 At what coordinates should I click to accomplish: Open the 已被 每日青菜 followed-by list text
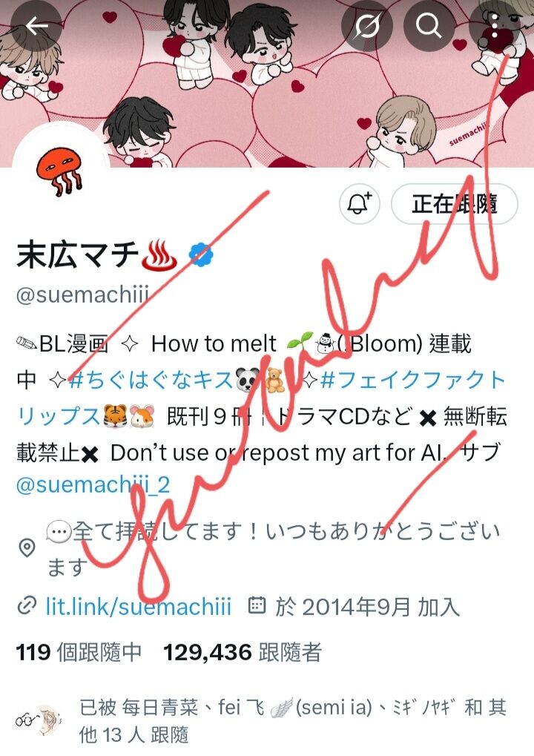pyautogui.click(x=292, y=721)
